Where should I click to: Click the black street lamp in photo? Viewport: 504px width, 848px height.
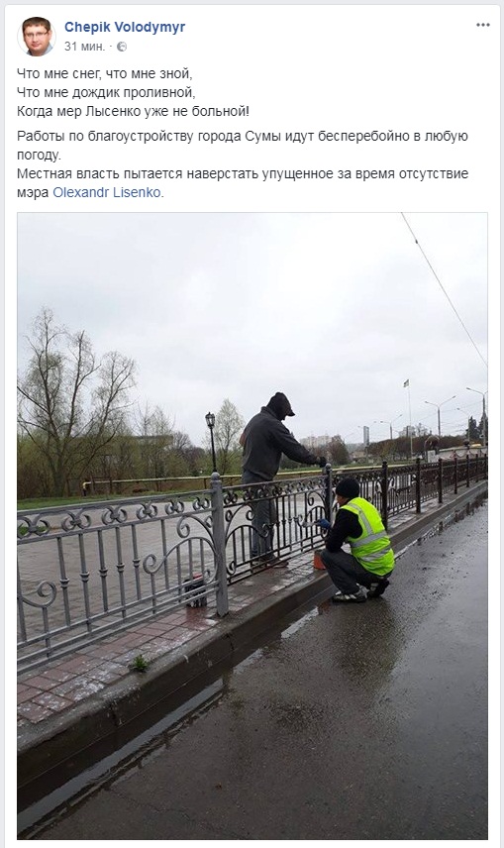point(212,441)
